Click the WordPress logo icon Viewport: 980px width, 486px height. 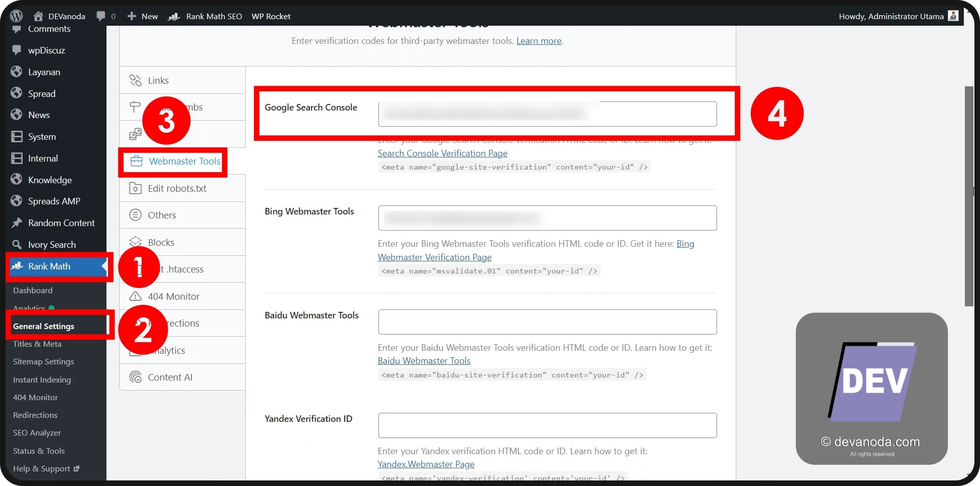click(16, 16)
